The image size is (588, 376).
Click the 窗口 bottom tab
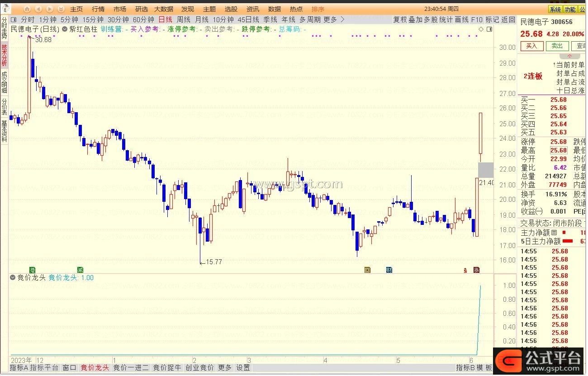click(x=70, y=367)
